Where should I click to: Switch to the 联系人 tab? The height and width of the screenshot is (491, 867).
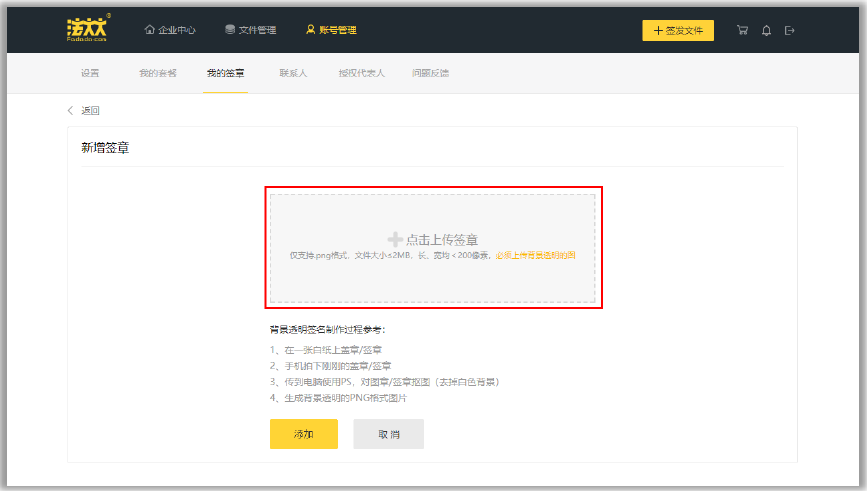[293, 73]
